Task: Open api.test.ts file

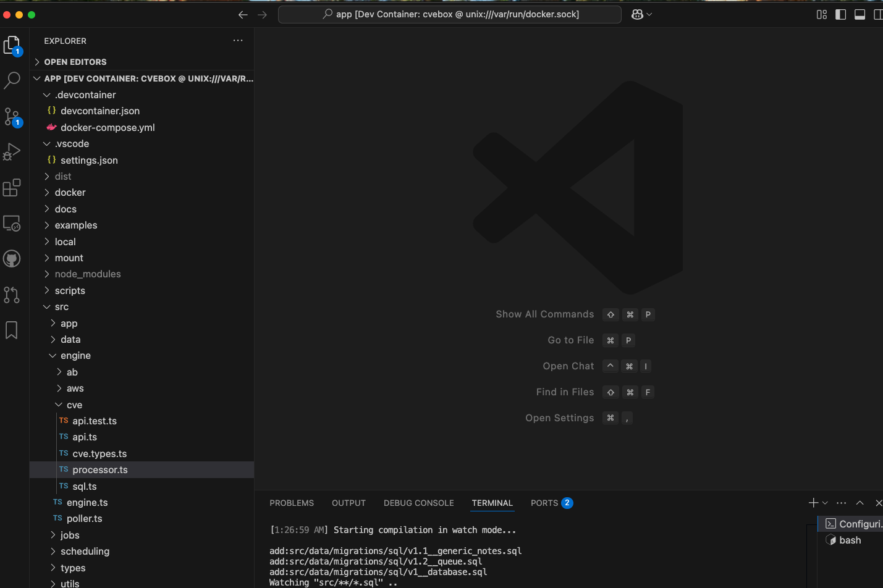Action: click(142, 421)
